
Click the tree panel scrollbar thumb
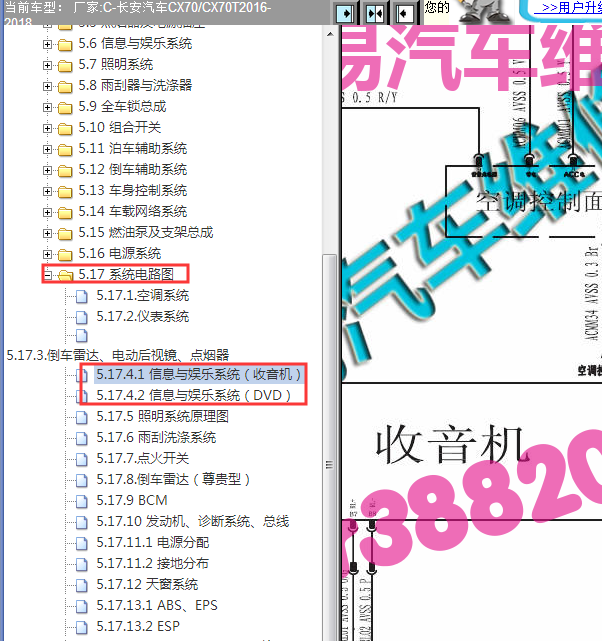tap(329, 448)
